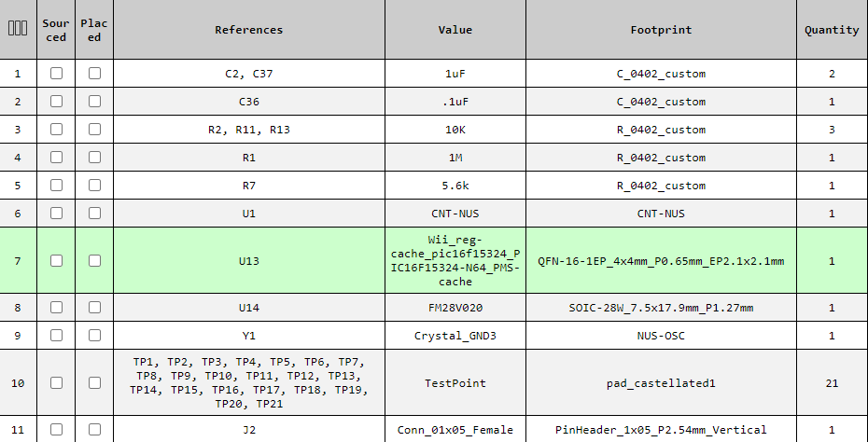Toggle Sourced checkbox for Y1 row
868x442 pixels.
point(56,336)
